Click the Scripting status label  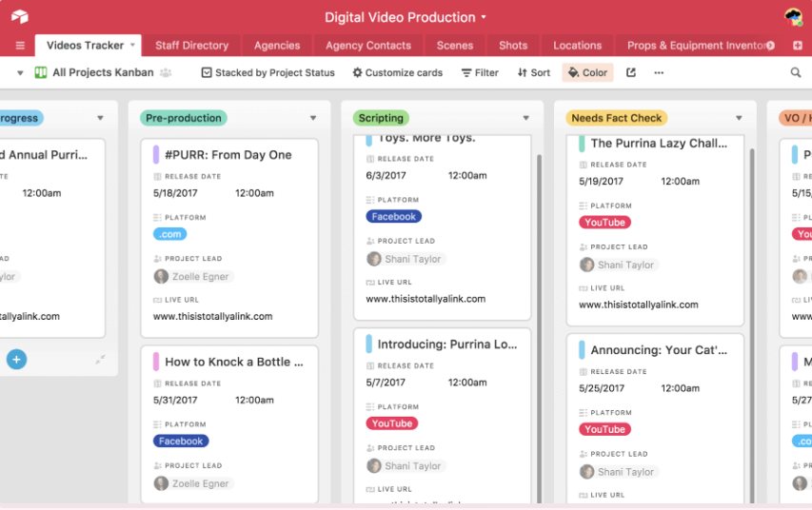pyautogui.click(x=381, y=118)
